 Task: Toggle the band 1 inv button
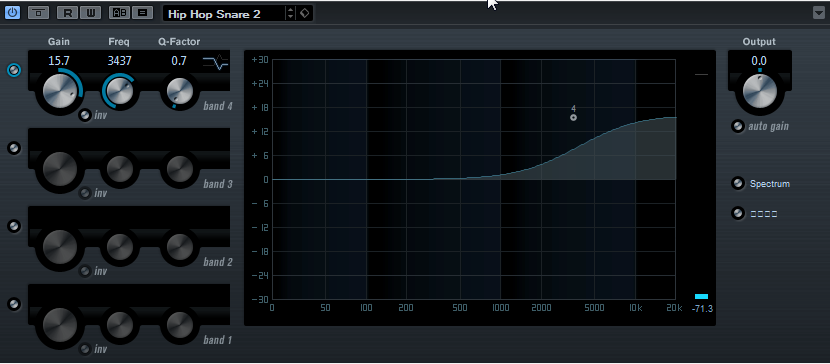pyautogui.click(x=85, y=349)
